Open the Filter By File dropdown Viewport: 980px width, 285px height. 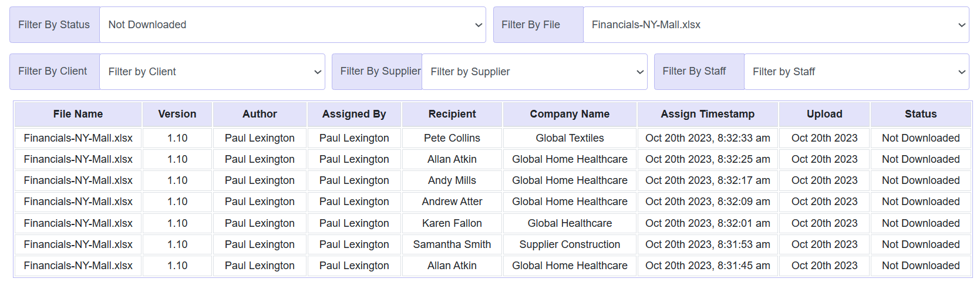(776, 25)
